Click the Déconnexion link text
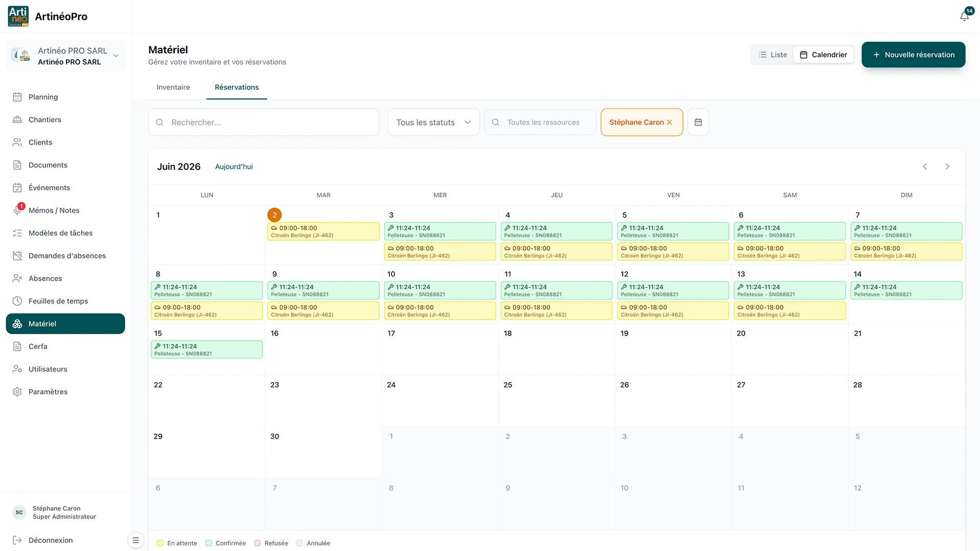The height and width of the screenshot is (551, 980). tap(51, 540)
